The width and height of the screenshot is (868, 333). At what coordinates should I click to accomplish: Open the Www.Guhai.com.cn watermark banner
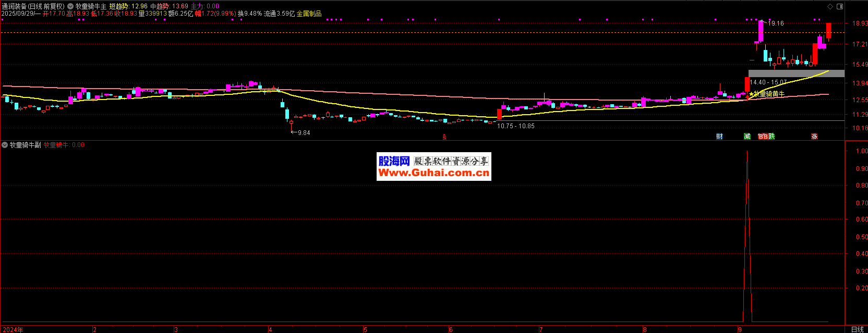433,167
